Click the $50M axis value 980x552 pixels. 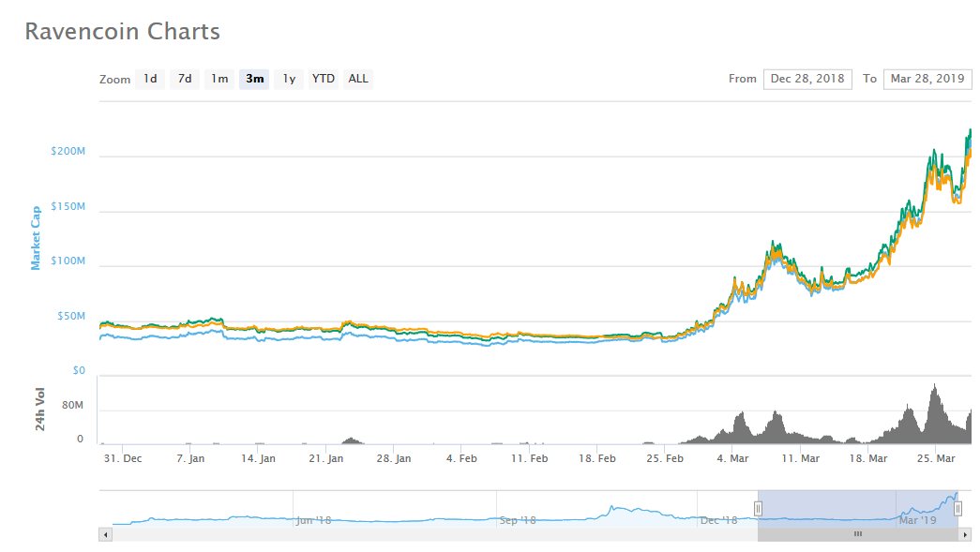click(71, 316)
